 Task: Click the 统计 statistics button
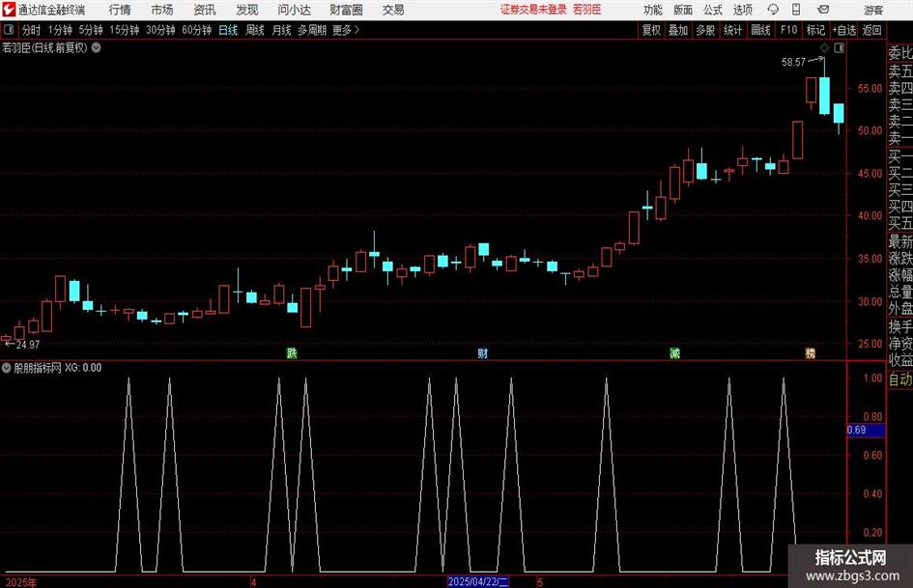pos(732,30)
